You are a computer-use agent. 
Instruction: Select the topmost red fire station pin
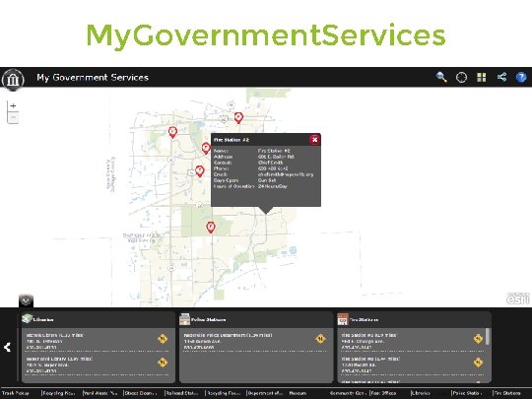coord(238,118)
